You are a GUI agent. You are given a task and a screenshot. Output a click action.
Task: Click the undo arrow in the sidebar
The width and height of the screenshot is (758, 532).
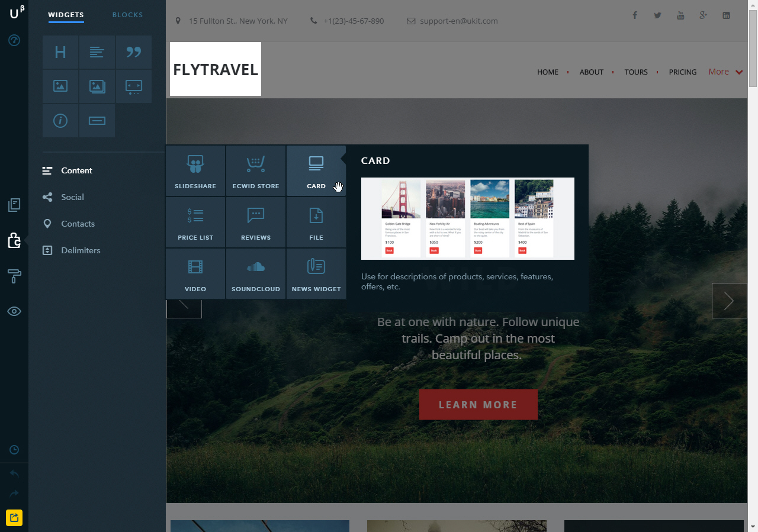pos(14,473)
